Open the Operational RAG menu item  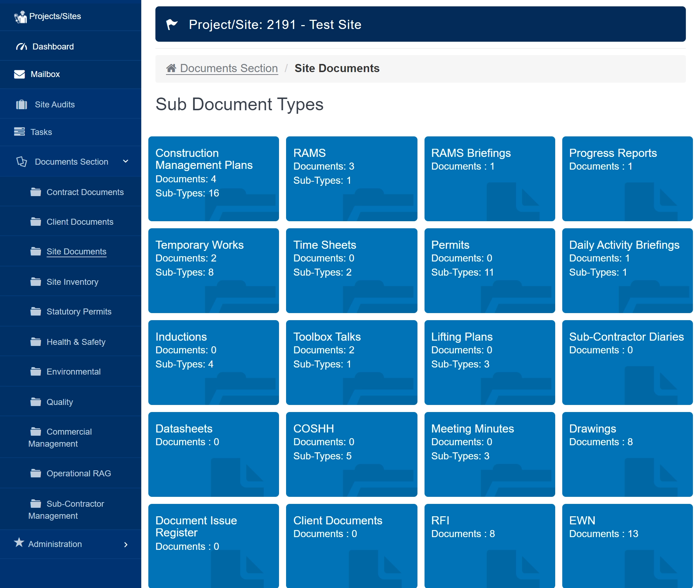(x=78, y=474)
